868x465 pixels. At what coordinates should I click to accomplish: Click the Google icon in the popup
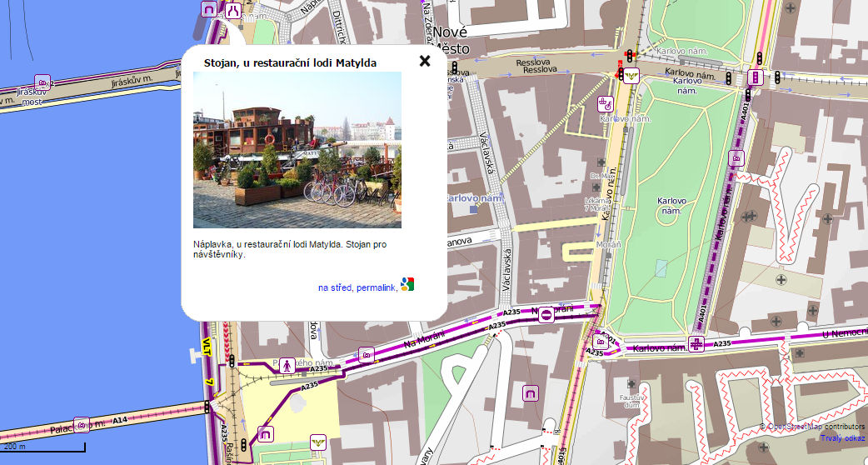click(407, 284)
